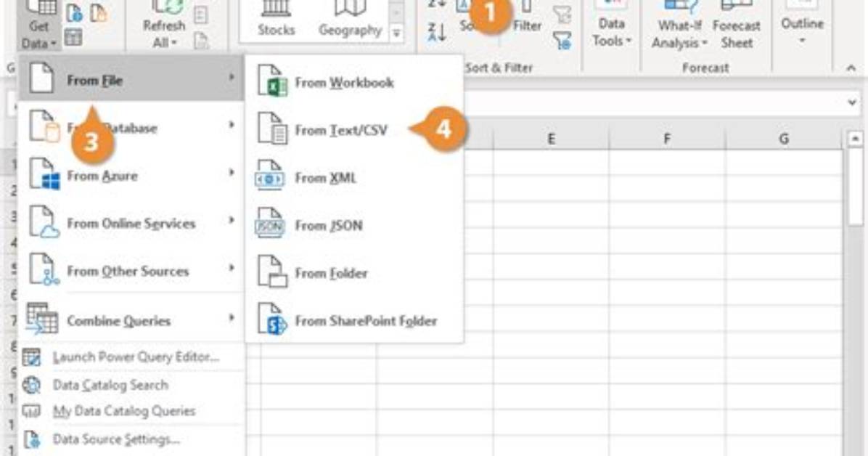Image resolution: width=868 pixels, height=456 pixels.
Task: Click the JSON file icon
Action: pyautogui.click(x=269, y=224)
